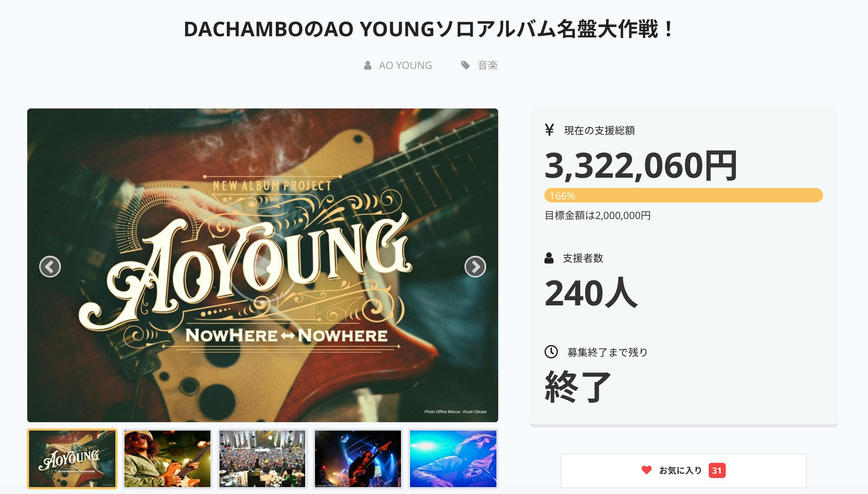The height and width of the screenshot is (494, 868).
Task: Click the yen icon above total funding
Action: click(x=549, y=130)
